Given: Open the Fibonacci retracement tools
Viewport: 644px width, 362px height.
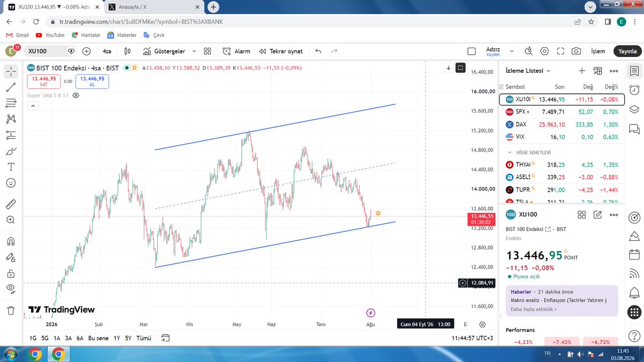Looking at the screenshot, I should (11, 103).
